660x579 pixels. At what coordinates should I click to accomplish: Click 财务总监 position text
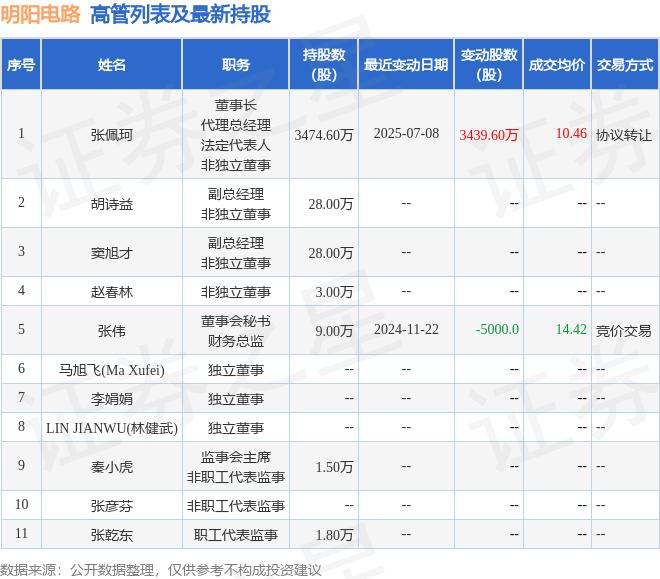click(236, 341)
